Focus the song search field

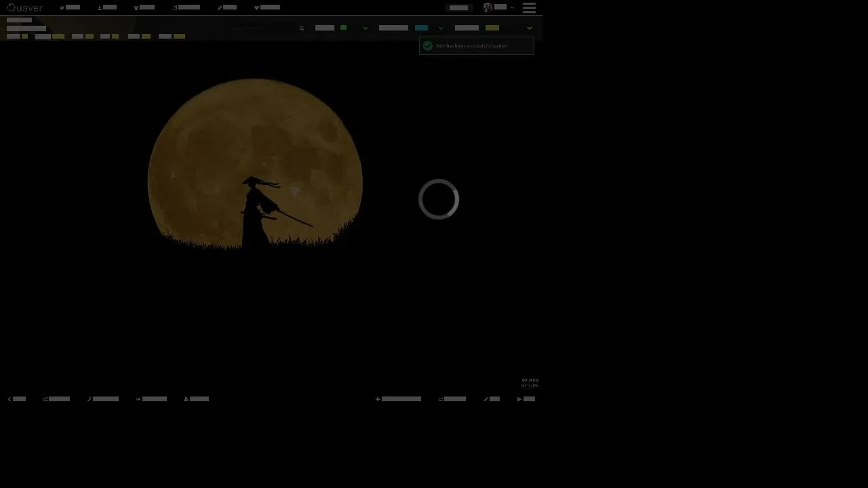pos(268,28)
